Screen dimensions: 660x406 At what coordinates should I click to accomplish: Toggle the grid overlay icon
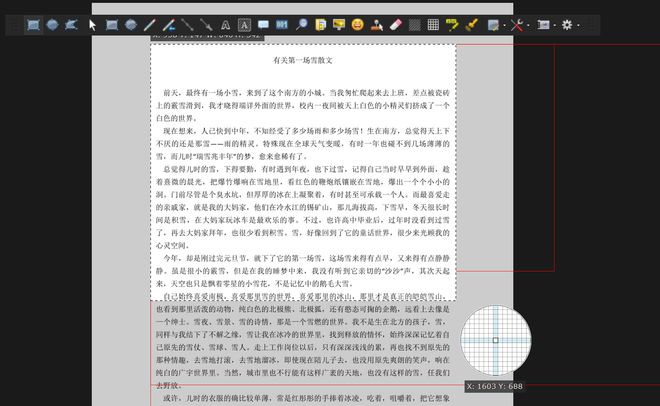(433, 25)
